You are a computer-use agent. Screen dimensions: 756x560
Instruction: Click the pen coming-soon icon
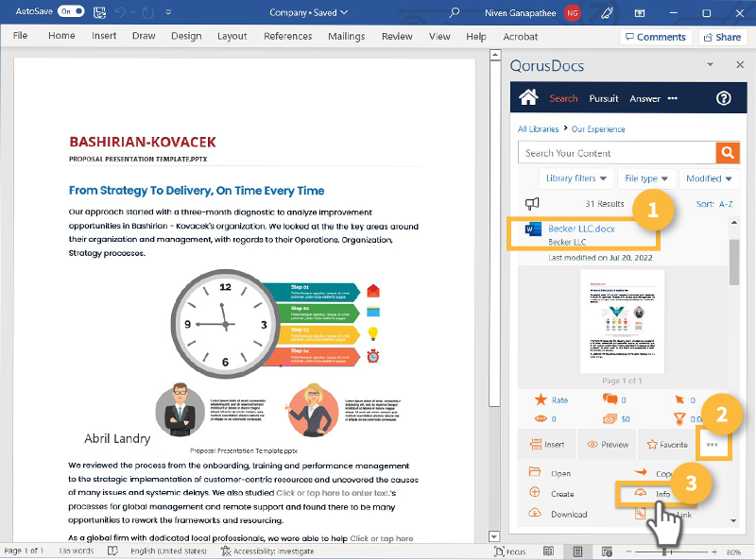click(x=607, y=13)
